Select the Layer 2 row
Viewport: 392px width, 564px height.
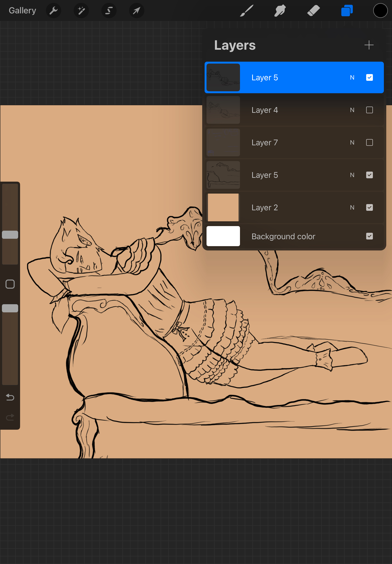(x=294, y=207)
